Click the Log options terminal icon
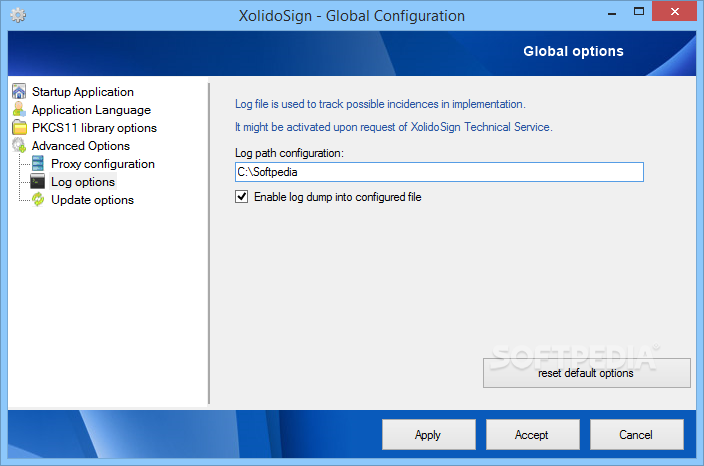The image size is (704, 466). point(38,181)
